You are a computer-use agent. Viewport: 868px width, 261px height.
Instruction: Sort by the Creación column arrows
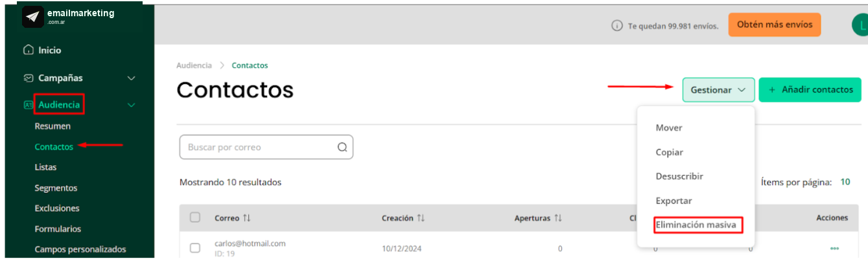tap(421, 218)
